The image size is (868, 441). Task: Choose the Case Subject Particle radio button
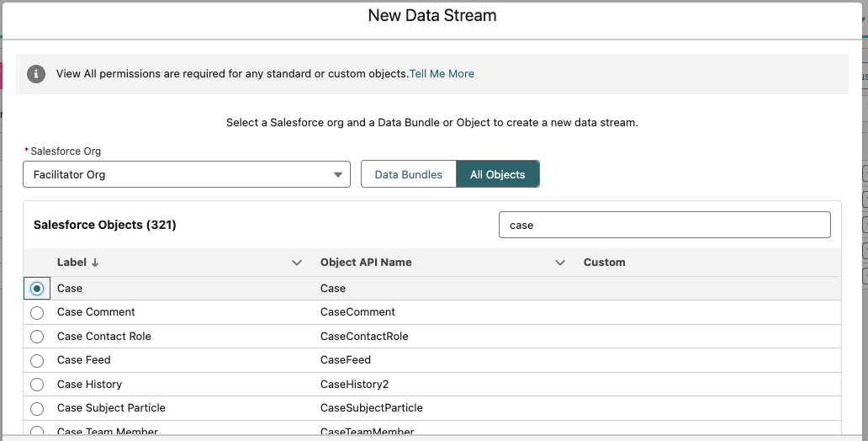coord(37,408)
